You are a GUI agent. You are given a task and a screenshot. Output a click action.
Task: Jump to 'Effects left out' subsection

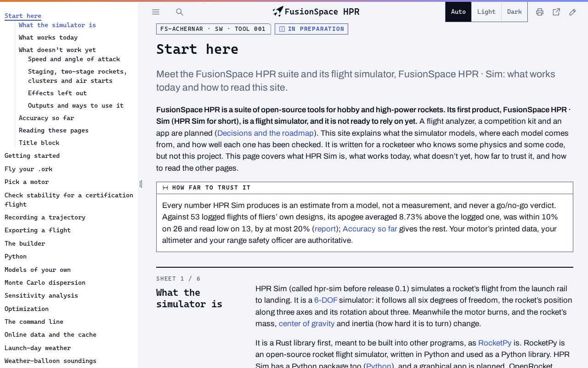click(57, 93)
